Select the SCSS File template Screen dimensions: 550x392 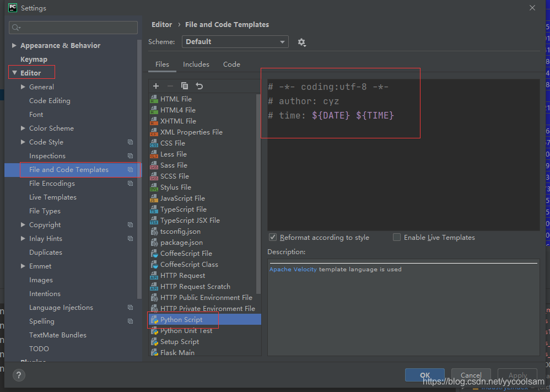[205, 176]
